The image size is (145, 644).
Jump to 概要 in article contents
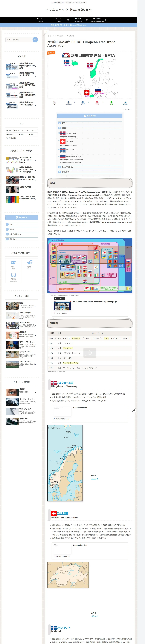pos(63,123)
